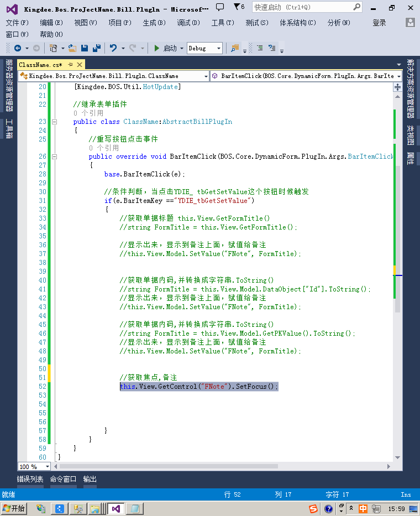Click the 登录 sign-in link

click(379, 23)
